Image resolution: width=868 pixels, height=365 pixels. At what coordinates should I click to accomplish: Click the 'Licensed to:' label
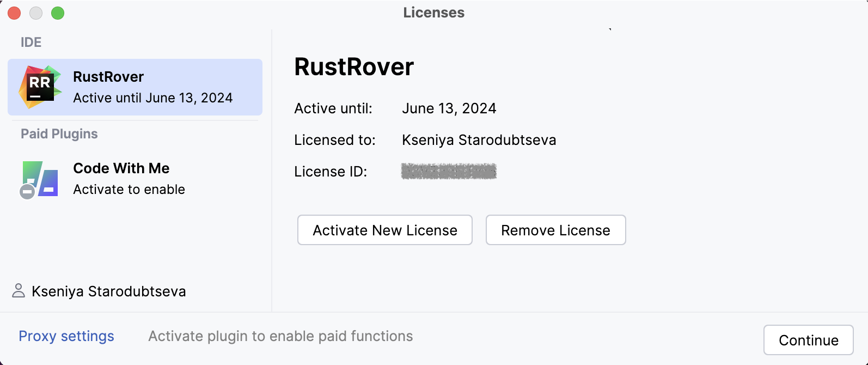[335, 140]
